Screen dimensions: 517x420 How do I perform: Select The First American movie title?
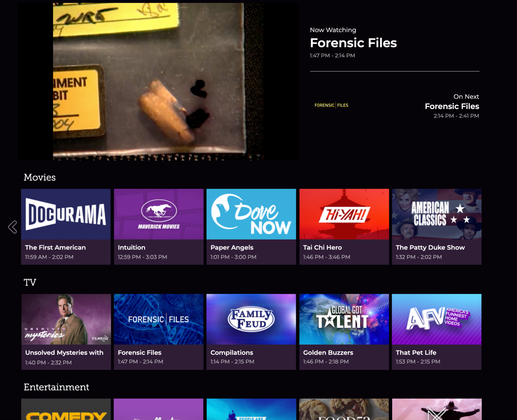[x=55, y=247]
